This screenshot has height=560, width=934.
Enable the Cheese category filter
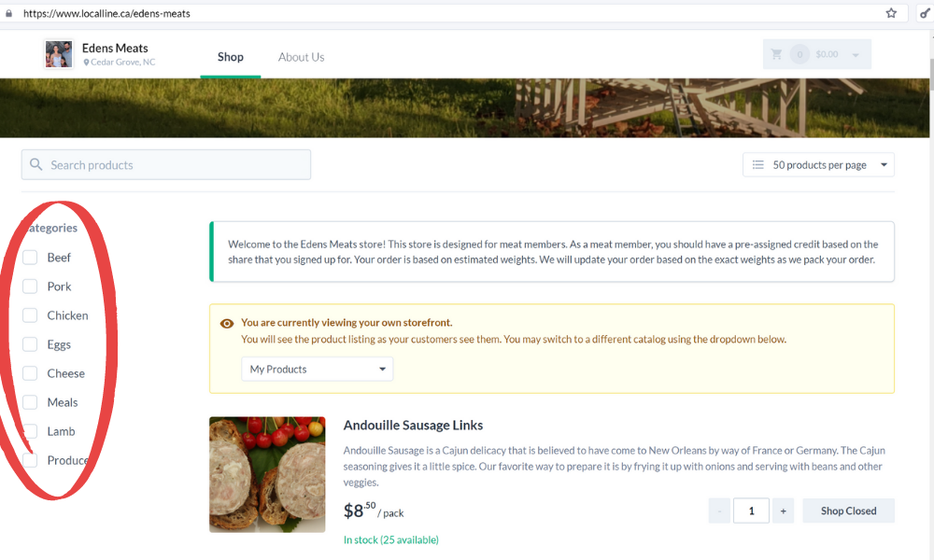coord(30,373)
